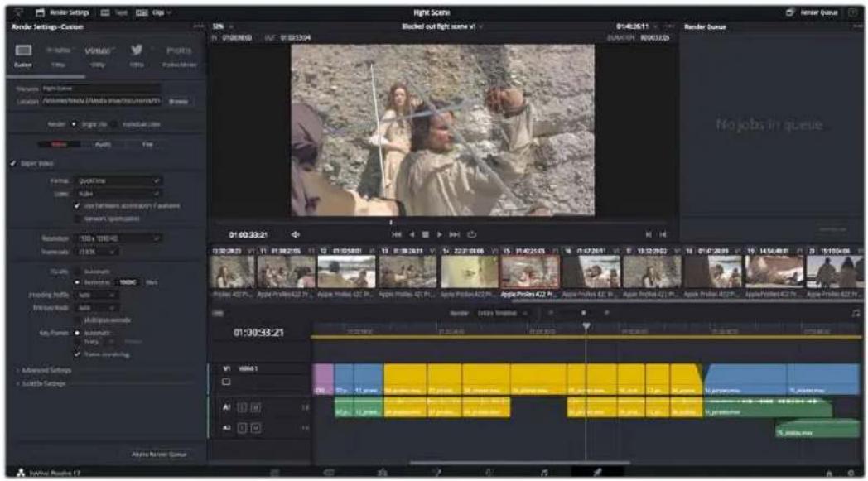Select clip thumbnail number 12
868x481 pixels.
[x=346, y=272]
